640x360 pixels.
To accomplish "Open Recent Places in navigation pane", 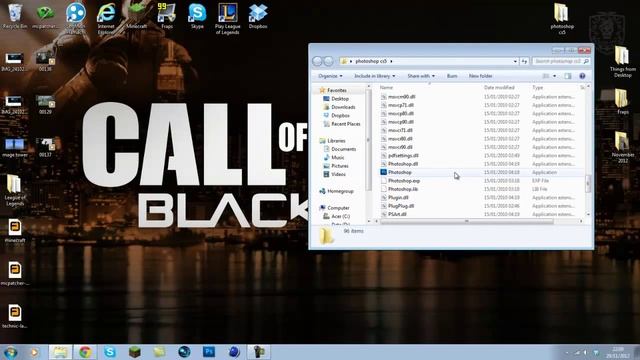I will click(x=345, y=124).
